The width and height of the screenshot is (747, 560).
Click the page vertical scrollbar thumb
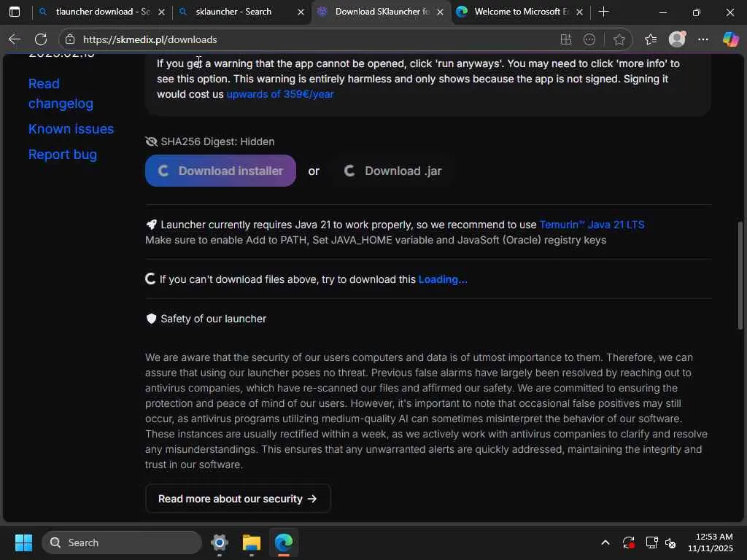740,275
